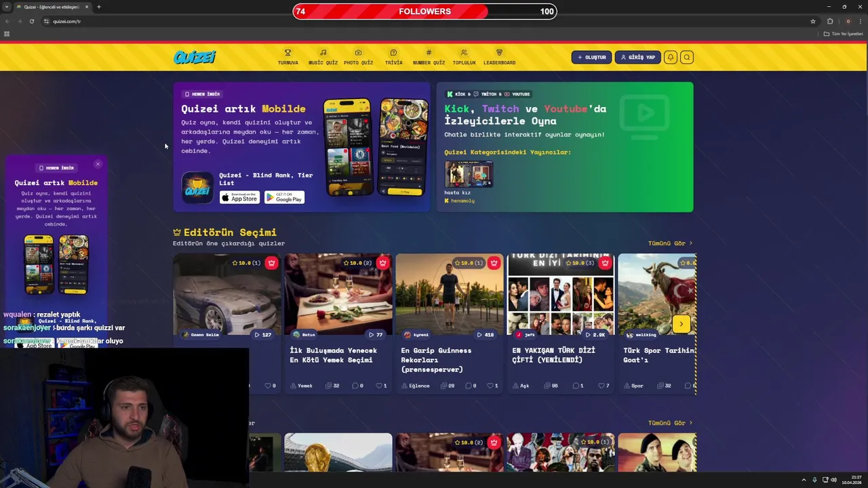The width and height of the screenshot is (868, 488).
Task: Click the lower Tümünü Gör link
Action: click(x=670, y=423)
